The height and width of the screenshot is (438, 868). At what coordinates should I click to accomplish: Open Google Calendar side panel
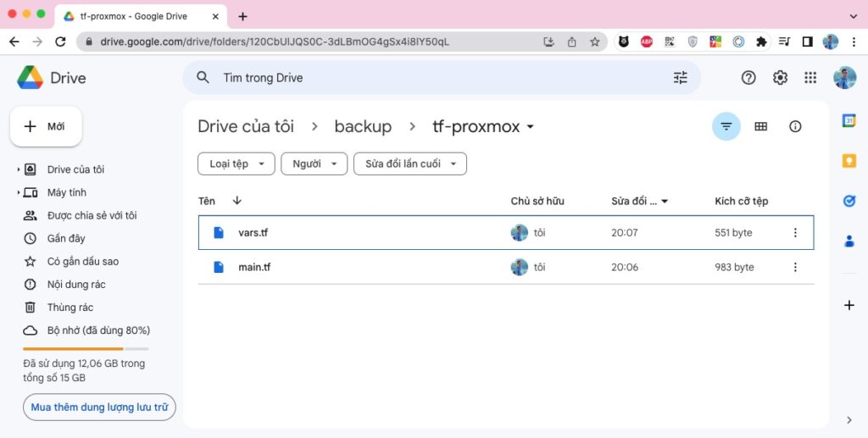pyautogui.click(x=849, y=120)
